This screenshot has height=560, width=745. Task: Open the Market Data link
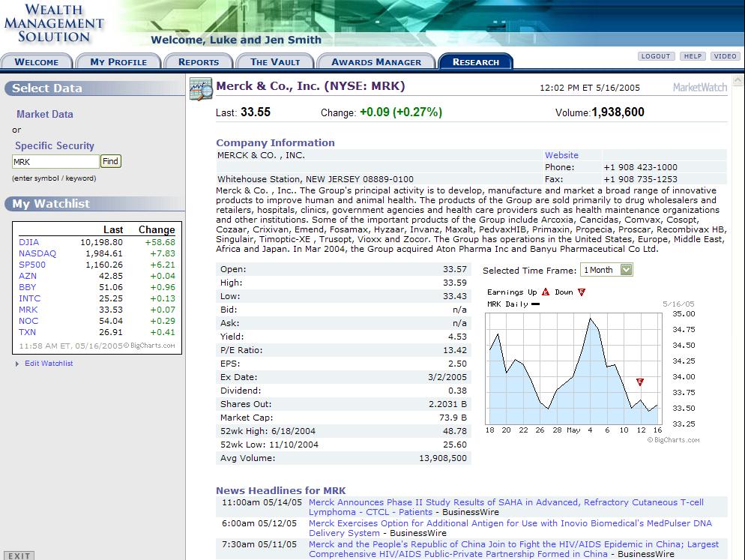pyautogui.click(x=45, y=114)
